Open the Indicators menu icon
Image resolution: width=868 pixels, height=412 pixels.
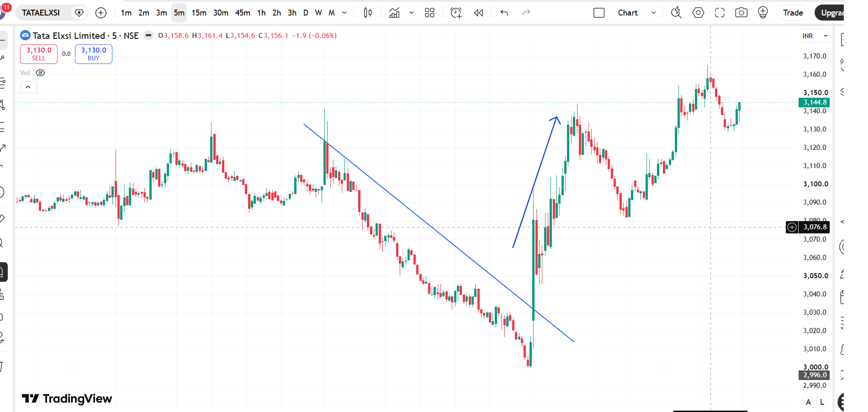[x=394, y=13]
